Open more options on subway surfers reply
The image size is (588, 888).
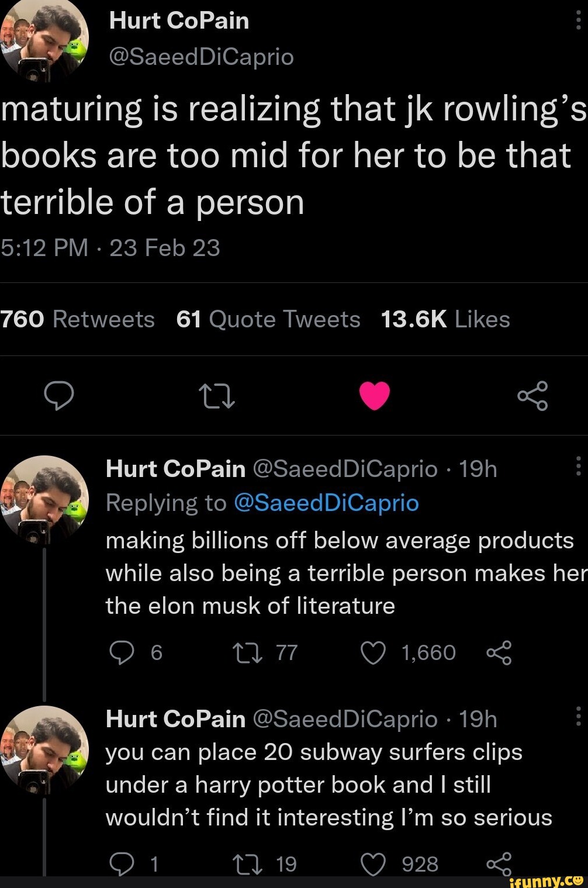point(577,717)
